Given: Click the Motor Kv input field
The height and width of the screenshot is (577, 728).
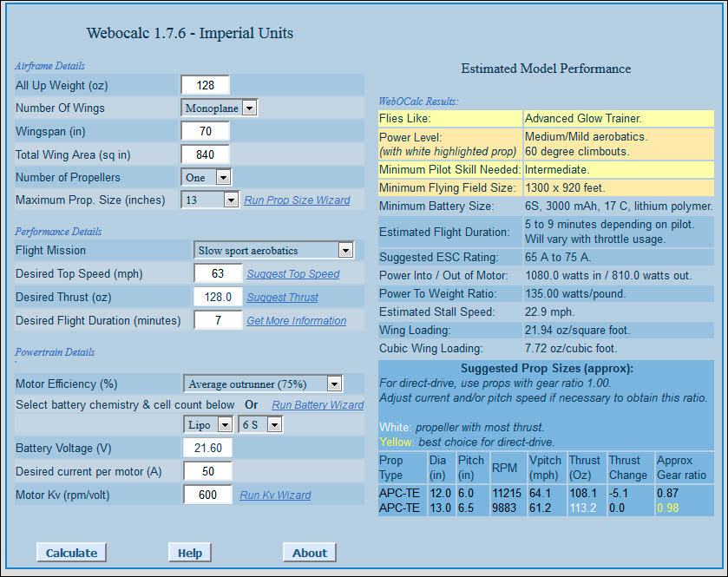Looking at the screenshot, I should (x=206, y=495).
